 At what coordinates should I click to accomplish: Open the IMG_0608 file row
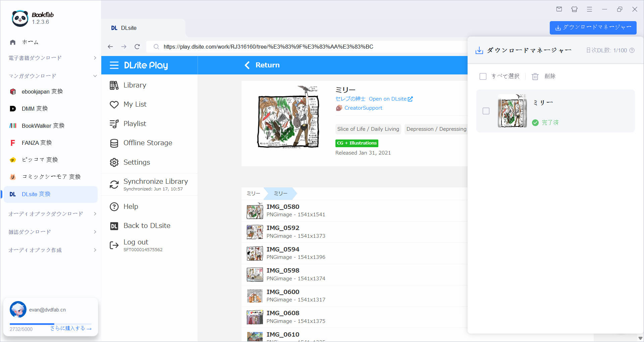tap(355, 317)
